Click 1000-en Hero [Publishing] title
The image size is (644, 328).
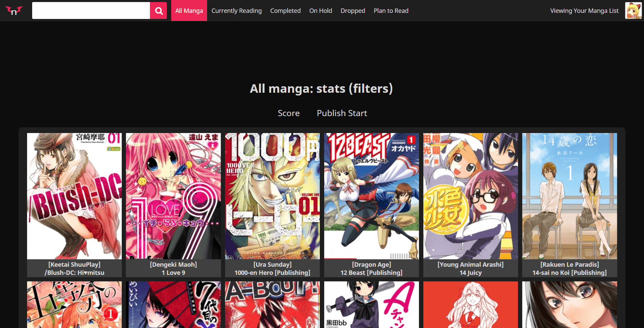click(x=272, y=272)
